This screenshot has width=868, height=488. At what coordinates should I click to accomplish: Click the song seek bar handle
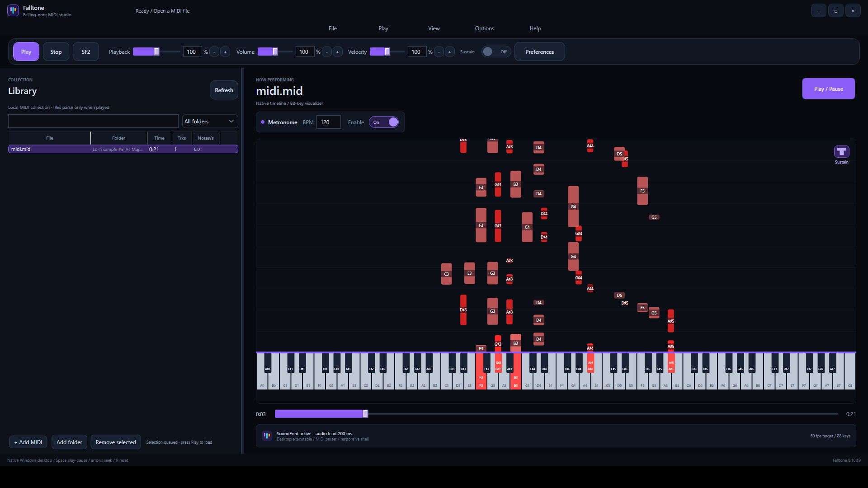coord(366,413)
